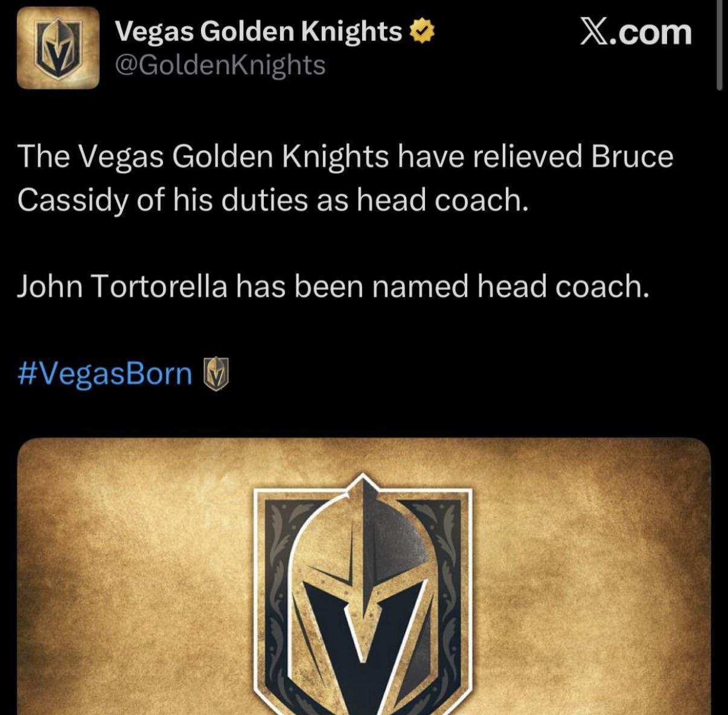Click the gold verified checkmark badge
728x715 pixels.
coord(422,32)
